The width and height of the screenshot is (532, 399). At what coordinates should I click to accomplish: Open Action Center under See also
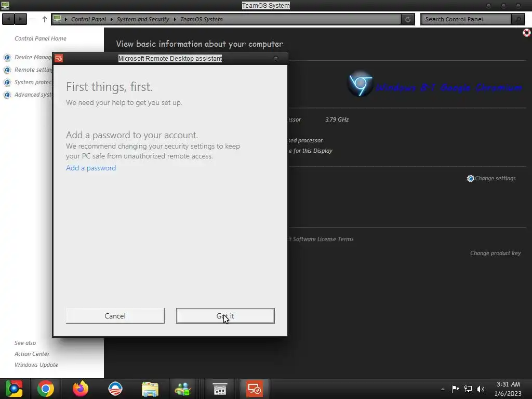[x=32, y=354]
